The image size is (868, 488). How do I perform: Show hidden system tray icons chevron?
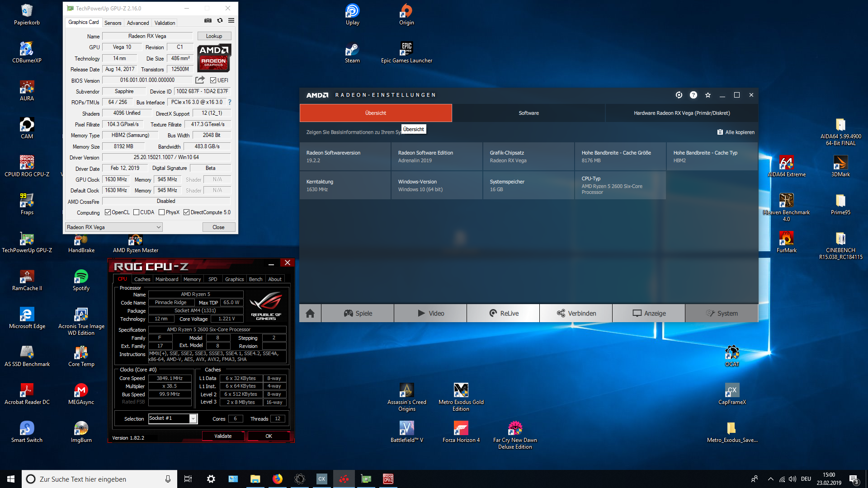770,479
